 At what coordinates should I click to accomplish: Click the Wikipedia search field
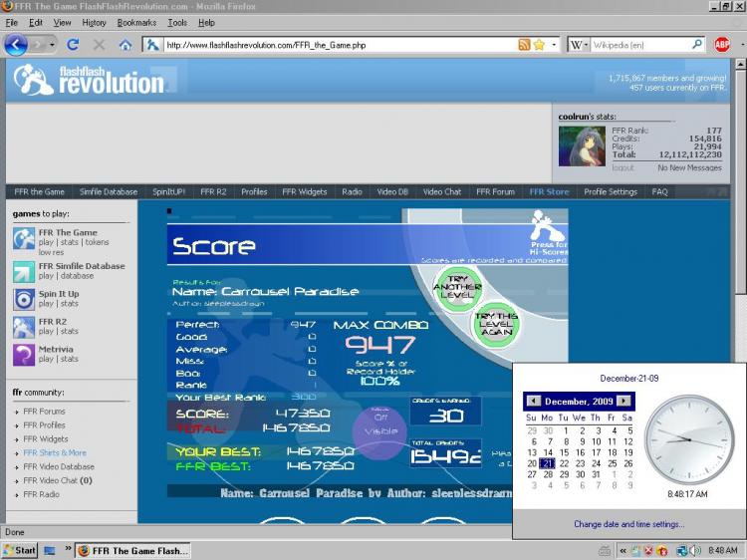(640, 45)
